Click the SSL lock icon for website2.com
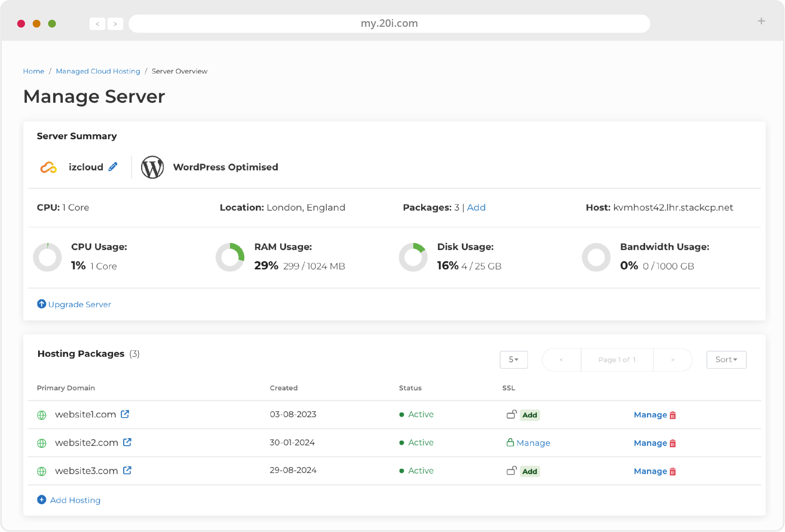 tap(509, 443)
